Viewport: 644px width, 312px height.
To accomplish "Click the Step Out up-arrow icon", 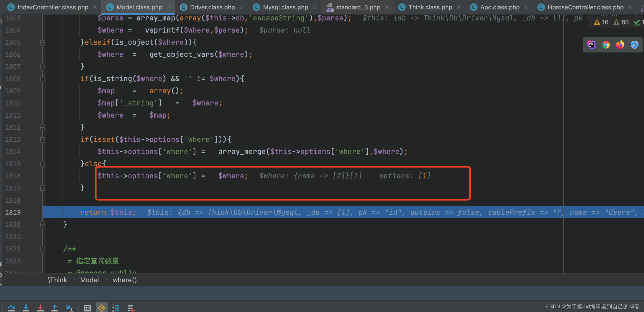I will 55,308.
